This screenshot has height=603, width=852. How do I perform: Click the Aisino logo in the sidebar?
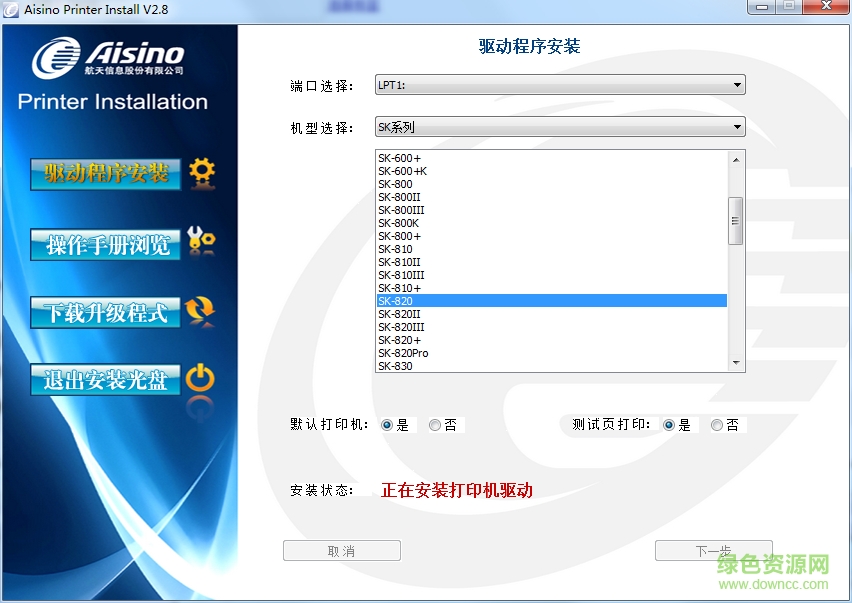pos(112,55)
